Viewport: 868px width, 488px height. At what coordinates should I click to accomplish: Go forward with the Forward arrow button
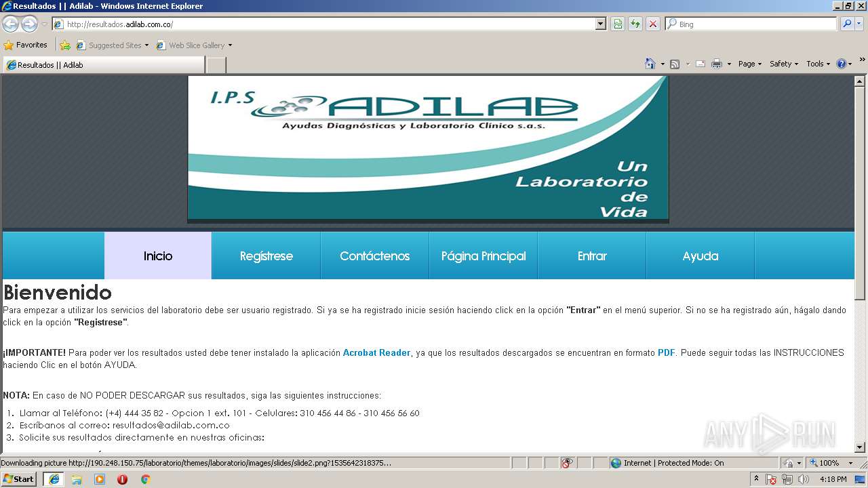[29, 24]
